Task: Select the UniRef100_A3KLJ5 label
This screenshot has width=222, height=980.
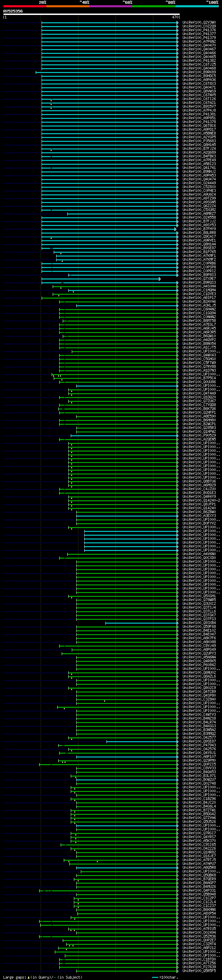Action: [199, 306]
